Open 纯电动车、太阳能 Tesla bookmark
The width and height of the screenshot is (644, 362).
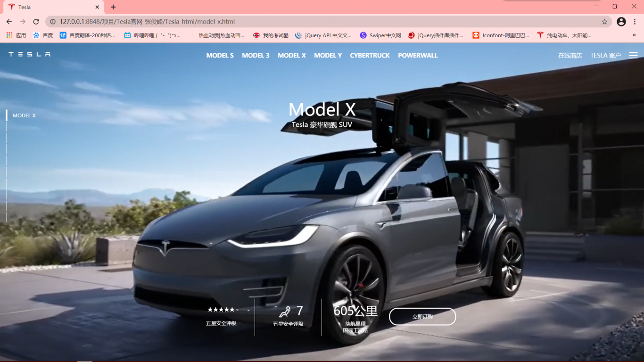[x=564, y=35]
